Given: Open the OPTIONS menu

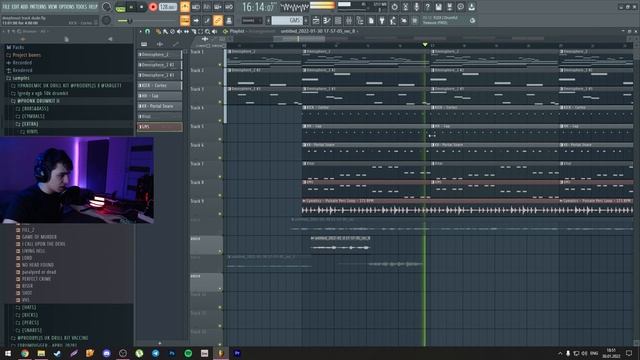Looking at the screenshot, I should click(x=67, y=7).
